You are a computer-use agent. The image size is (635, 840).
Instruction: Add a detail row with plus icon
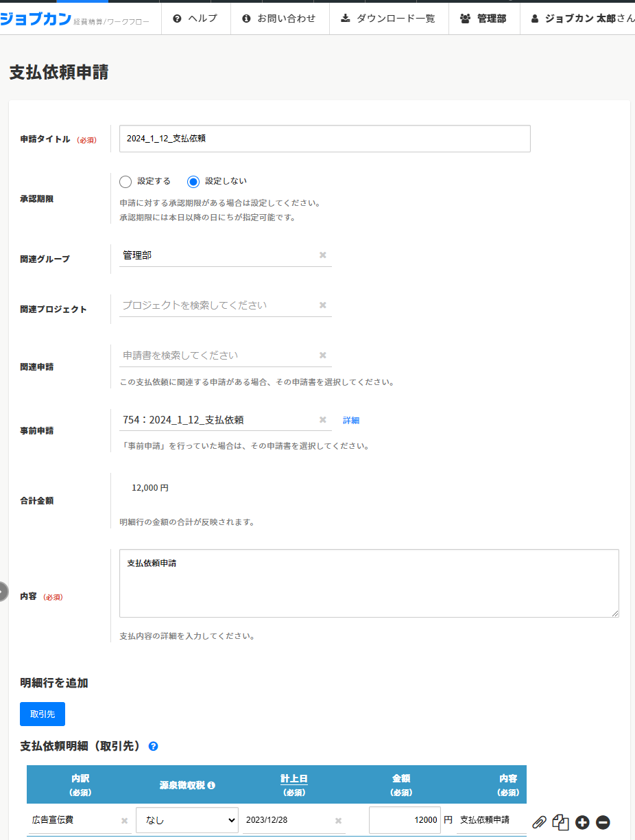(582, 821)
